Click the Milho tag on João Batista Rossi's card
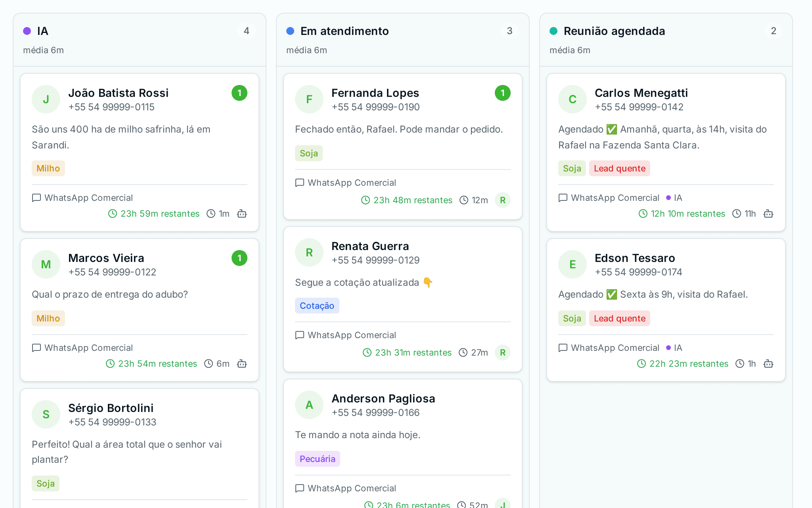 point(48,168)
